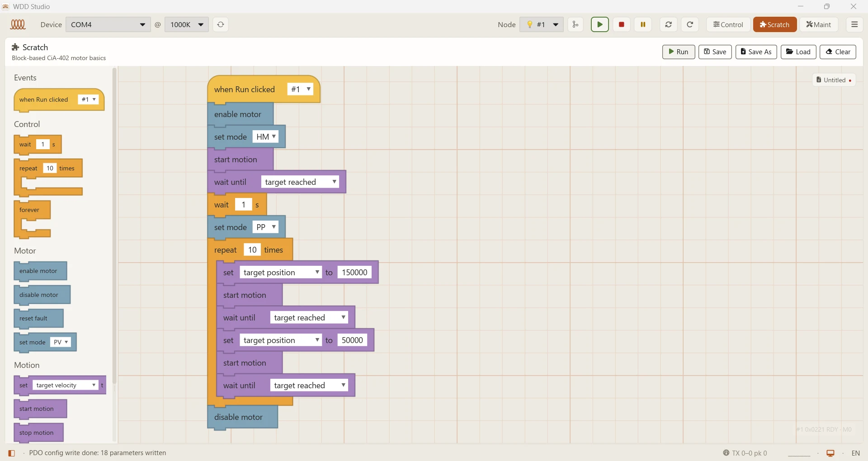Open the PV mode dropdown in the palette
The image size is (868, 461).
tap(61, 343)
